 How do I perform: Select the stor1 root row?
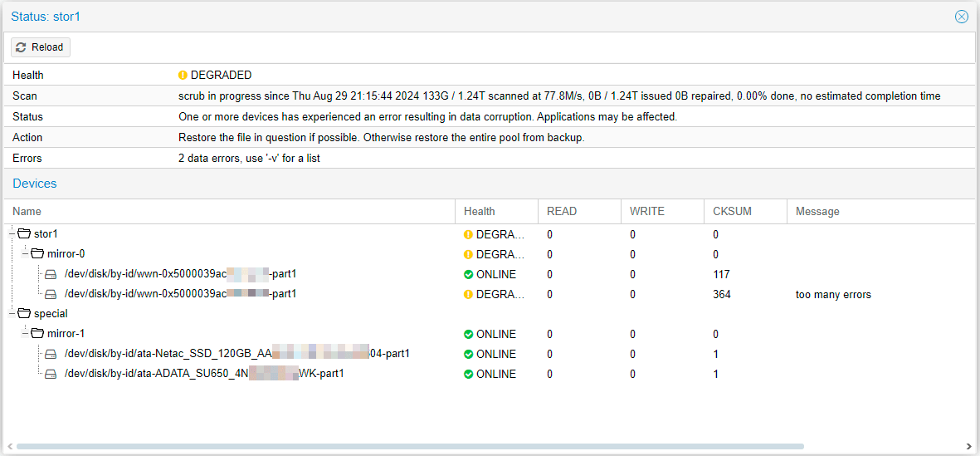490,234
